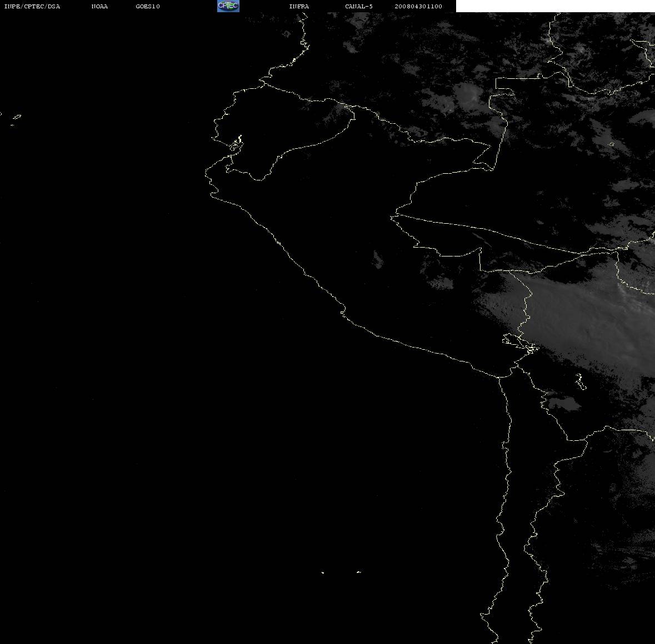Click the CPTEC logo in header

[228, 6]
